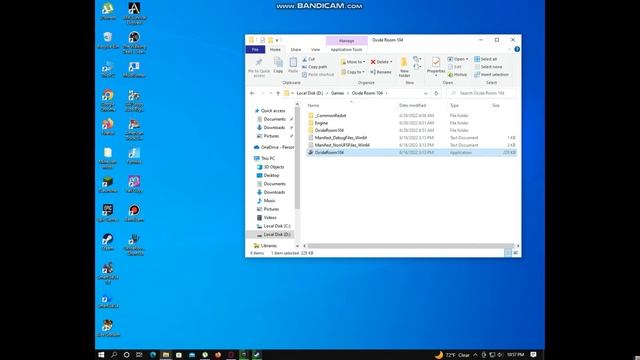640x360 pixels.
Task: Sort by Date modified column
Action: coord(412,105)
